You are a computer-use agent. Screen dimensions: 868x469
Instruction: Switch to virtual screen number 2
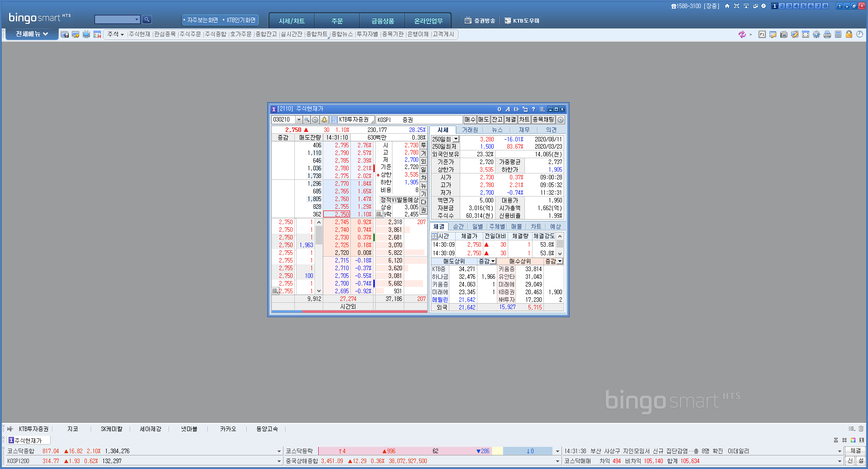pyautogui.click(x=782, y=6)
